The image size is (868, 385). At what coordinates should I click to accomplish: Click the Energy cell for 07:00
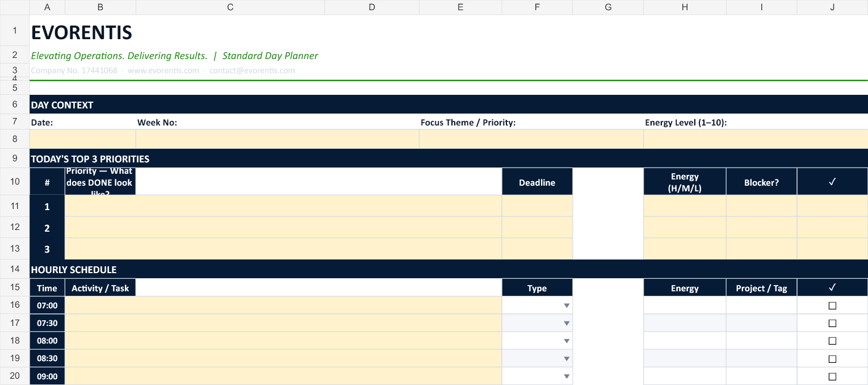[685, 305]
